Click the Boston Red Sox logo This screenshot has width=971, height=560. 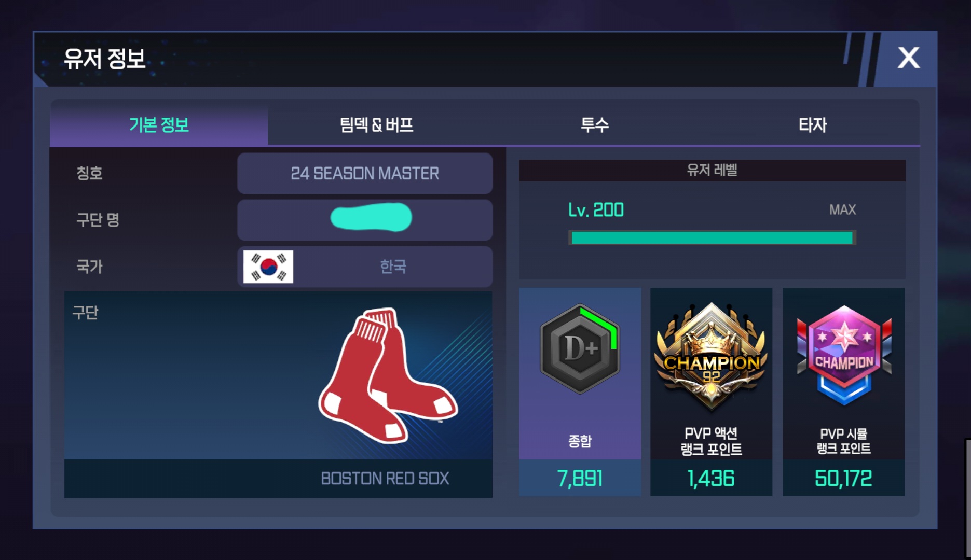pos(388,375)
